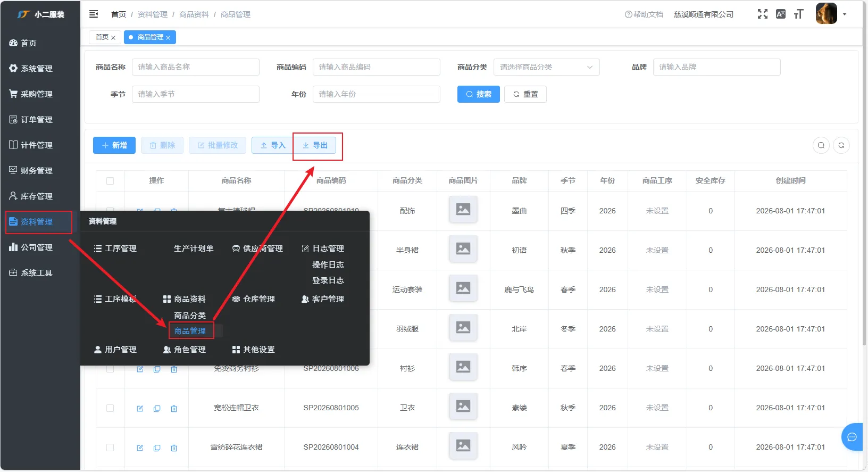Tick the checkbox for 雪纺碎花连衣裙 row
Screen dimensions: 868x472
coord(110,448)
